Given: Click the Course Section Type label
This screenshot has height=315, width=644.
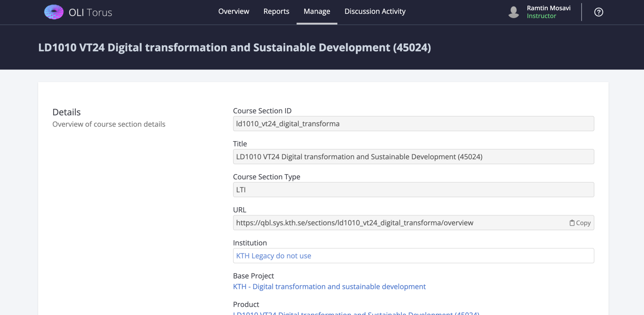Looking at the screenshot, I should 266,177.
